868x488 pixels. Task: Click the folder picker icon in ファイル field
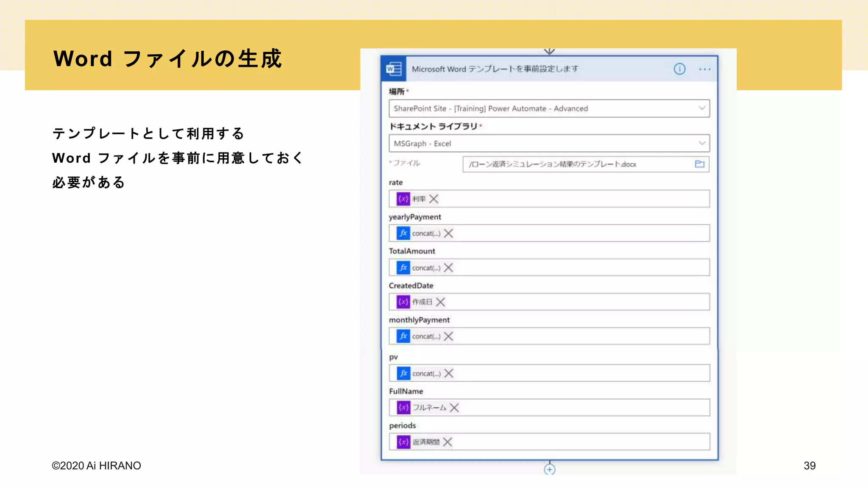point(699,164)
